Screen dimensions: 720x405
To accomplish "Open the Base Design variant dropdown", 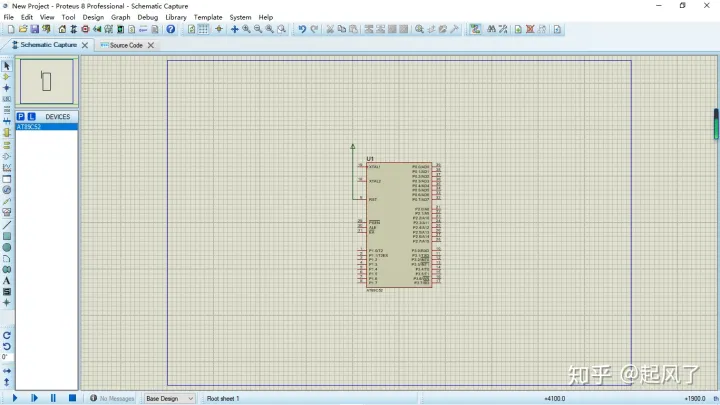I will pos(169,398).
